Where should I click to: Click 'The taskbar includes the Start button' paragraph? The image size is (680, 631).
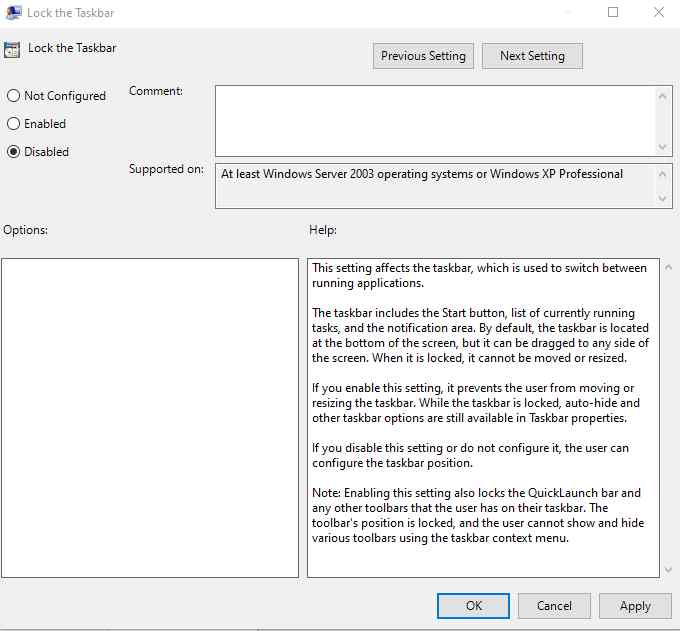(481, 335)
